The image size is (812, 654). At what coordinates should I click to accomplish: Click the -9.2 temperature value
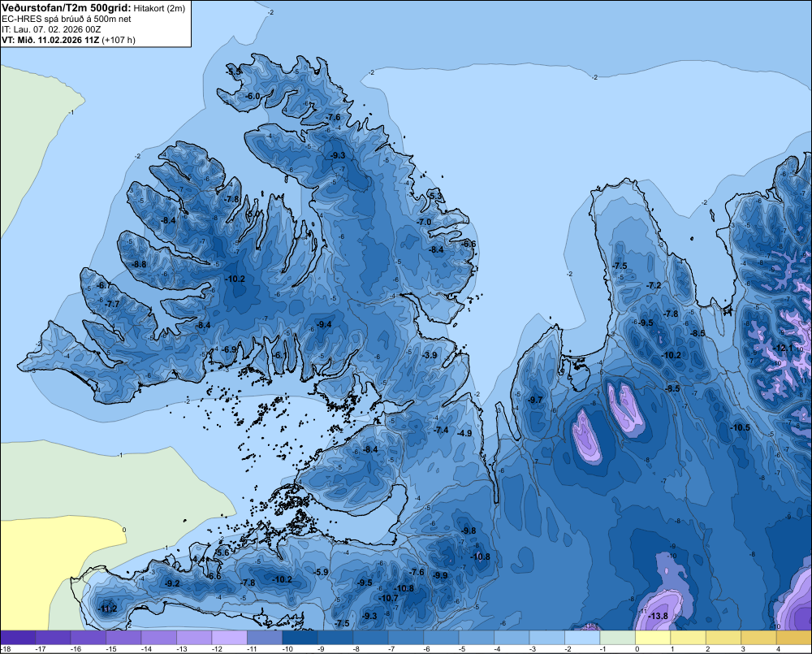pos(172,583)
